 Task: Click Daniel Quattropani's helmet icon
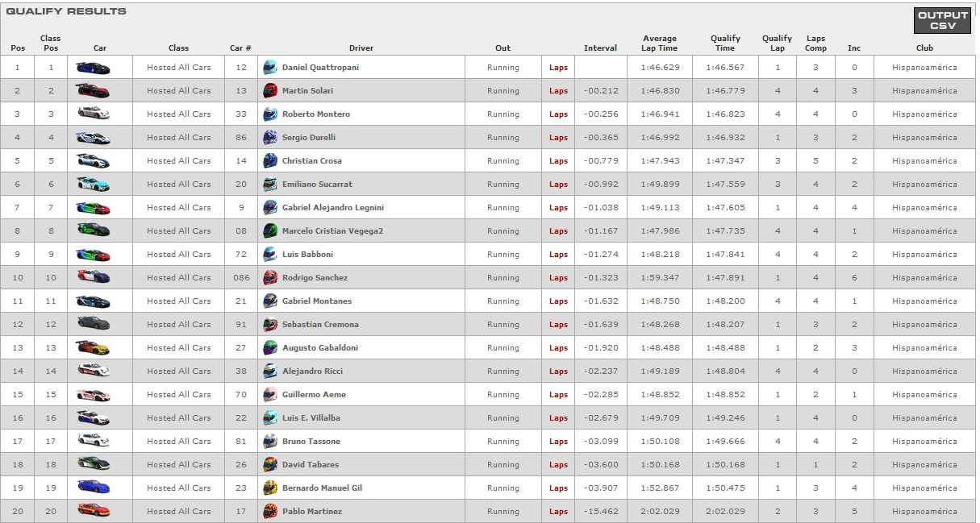tap(270, 68)
